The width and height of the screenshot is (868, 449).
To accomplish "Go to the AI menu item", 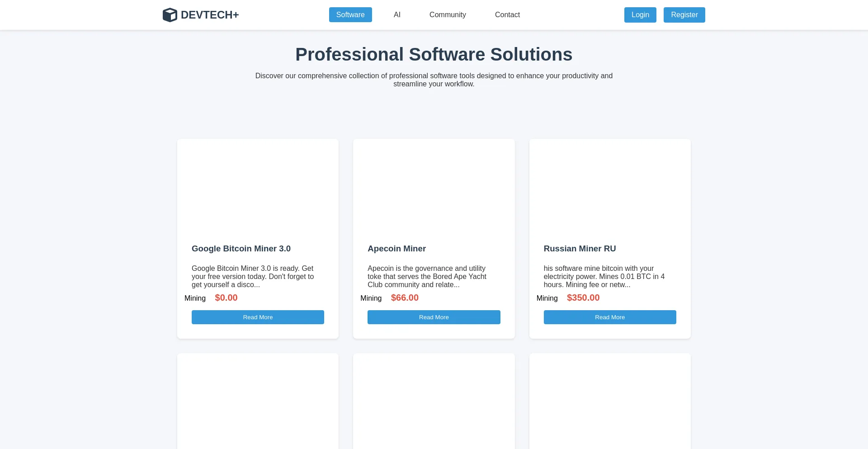I will click(x=397, y=15).
